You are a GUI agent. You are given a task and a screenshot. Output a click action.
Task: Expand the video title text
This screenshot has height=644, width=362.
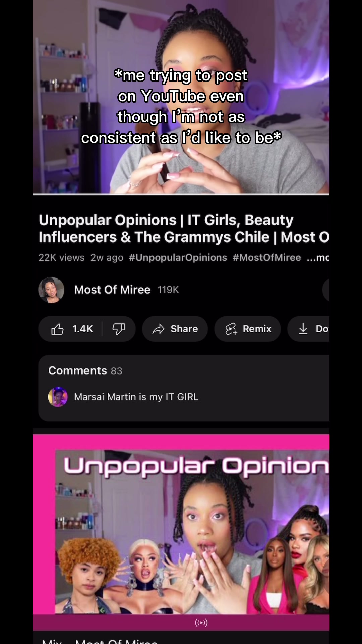(184, 228)
